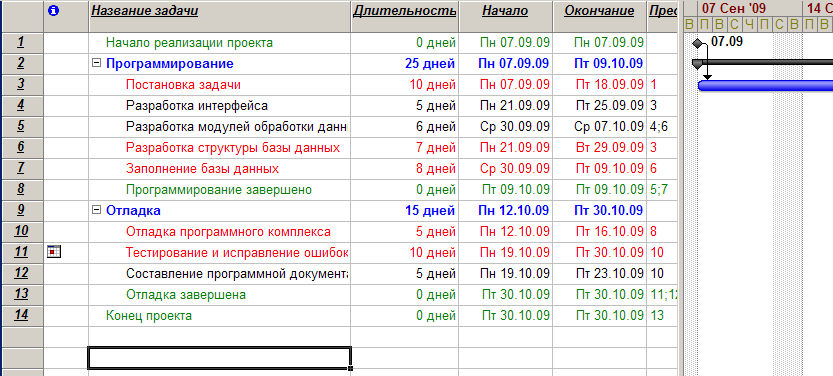Select task Постановка задачи
Screen dimensions: 833x376
point(184,84)
